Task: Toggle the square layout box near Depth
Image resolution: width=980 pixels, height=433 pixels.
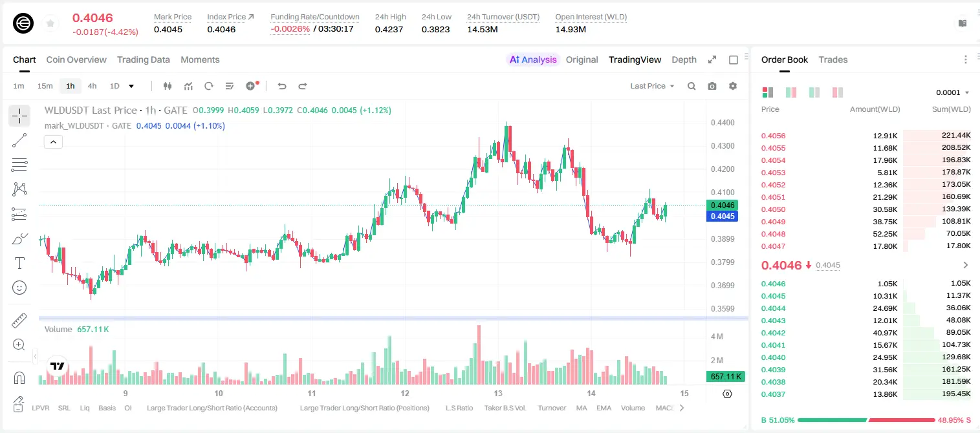Action: (734, 59)
